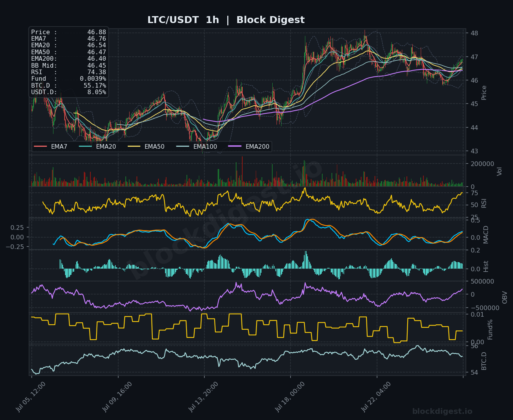Click the yellow EMA50 legend line swatch
The image size is (513, 420).
134,146
